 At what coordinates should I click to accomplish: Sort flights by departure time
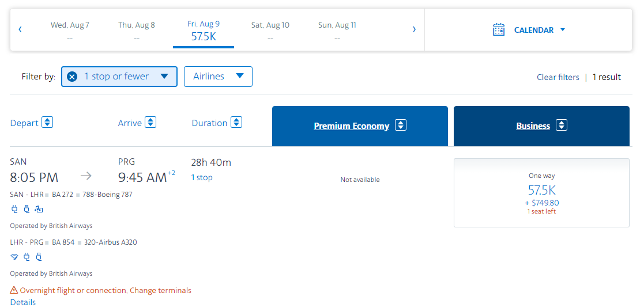(47, 123)
